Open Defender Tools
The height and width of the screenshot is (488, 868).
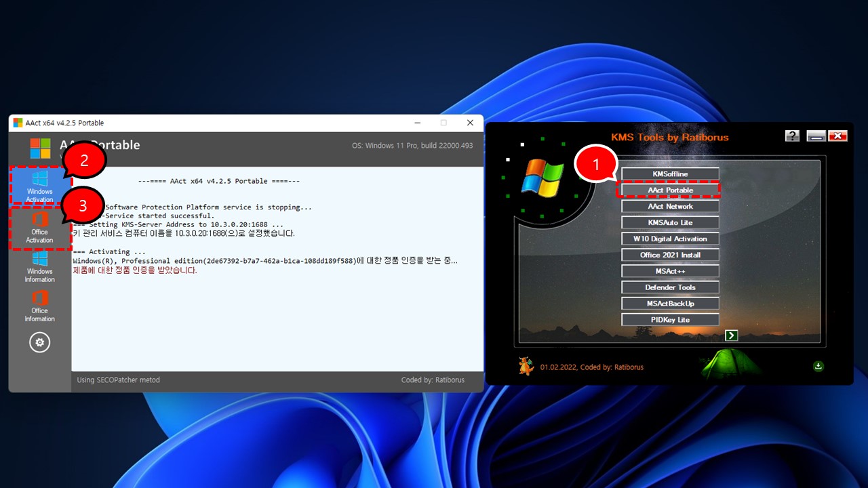click(x=670, y=287)
